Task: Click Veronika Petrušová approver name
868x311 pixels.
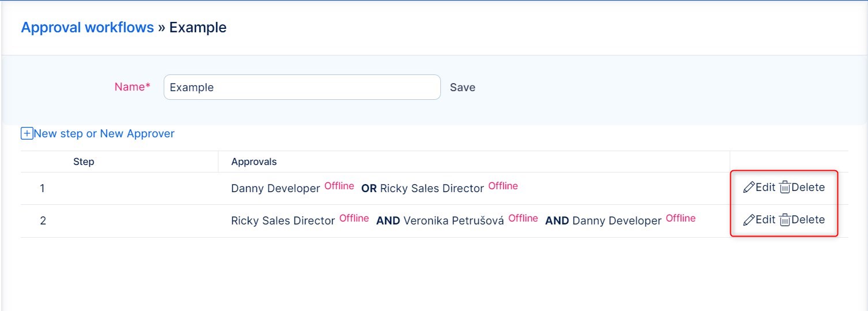Action: pyautogui.click(x=454, y=220)
